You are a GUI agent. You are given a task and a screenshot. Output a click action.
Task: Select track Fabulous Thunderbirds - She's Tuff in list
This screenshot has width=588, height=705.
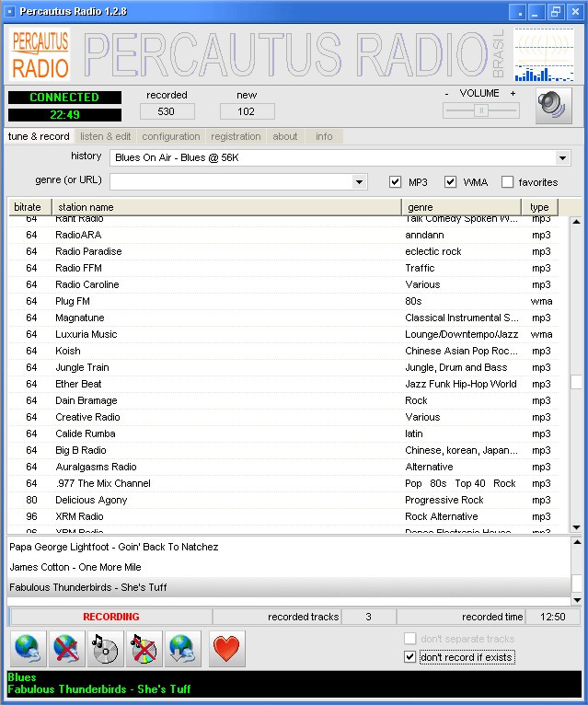[x=290, y=587]
